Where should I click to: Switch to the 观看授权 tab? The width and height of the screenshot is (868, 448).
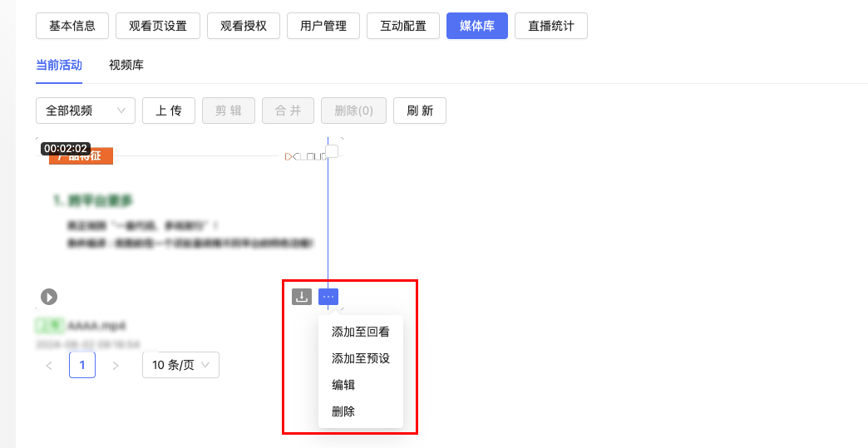click(x=244, y=26)
